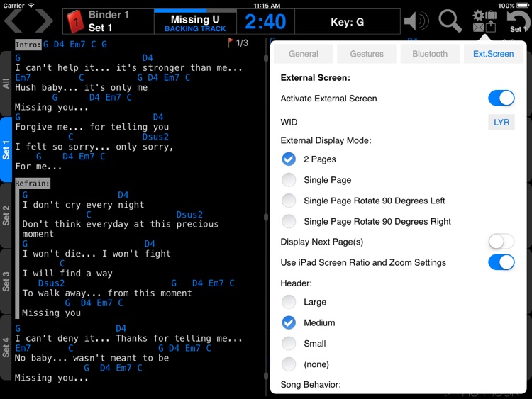Set header size to Medium
The height and width of the screenshot is (399, 532).
(289, 322)
